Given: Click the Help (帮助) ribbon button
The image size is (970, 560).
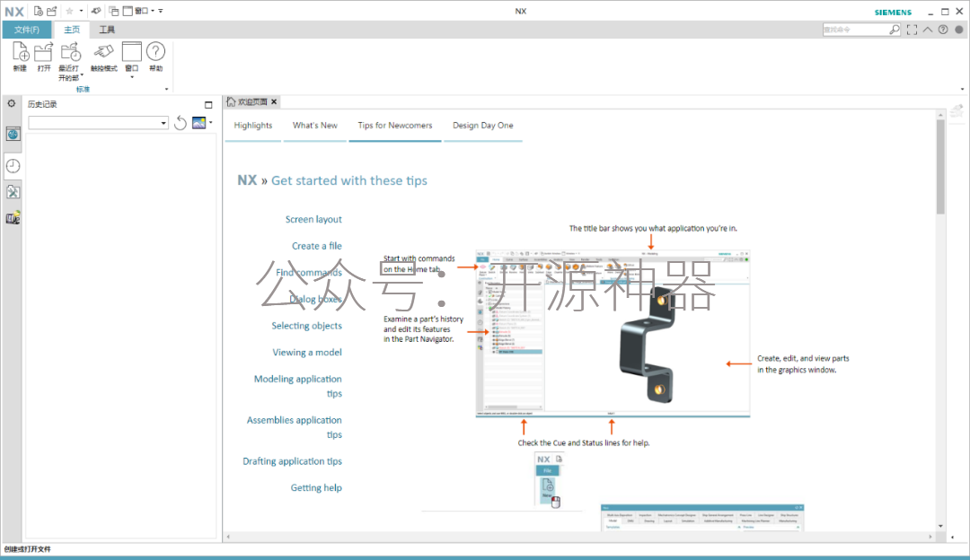Looking at the screenshot, I should 156,57.
